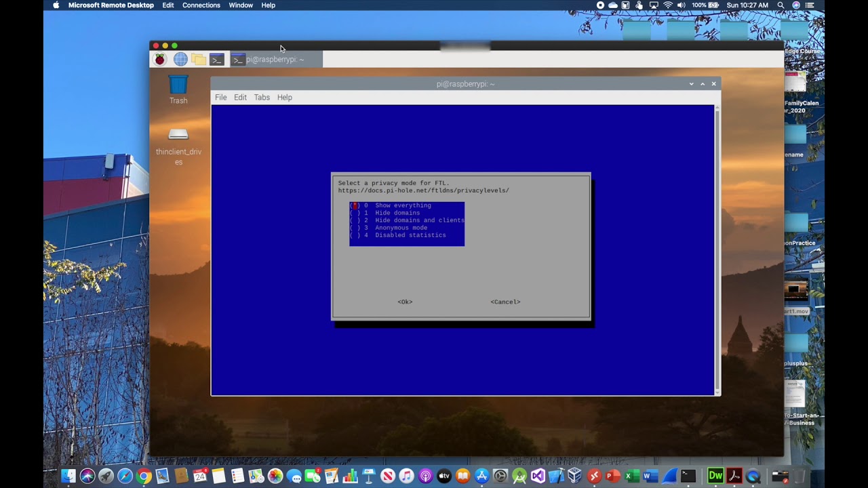
Task: Open Google Chrome from the Dock
Action: [x=144, y=476]
